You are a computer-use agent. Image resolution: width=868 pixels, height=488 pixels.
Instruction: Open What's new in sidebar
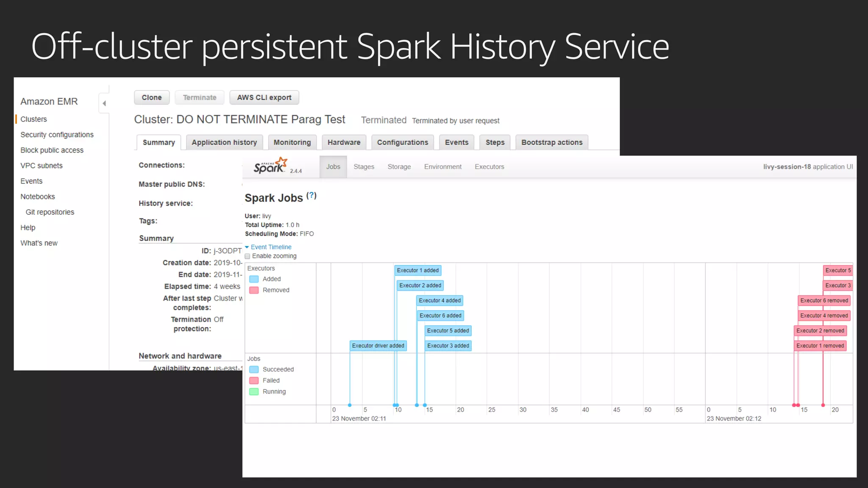point(39,243)
